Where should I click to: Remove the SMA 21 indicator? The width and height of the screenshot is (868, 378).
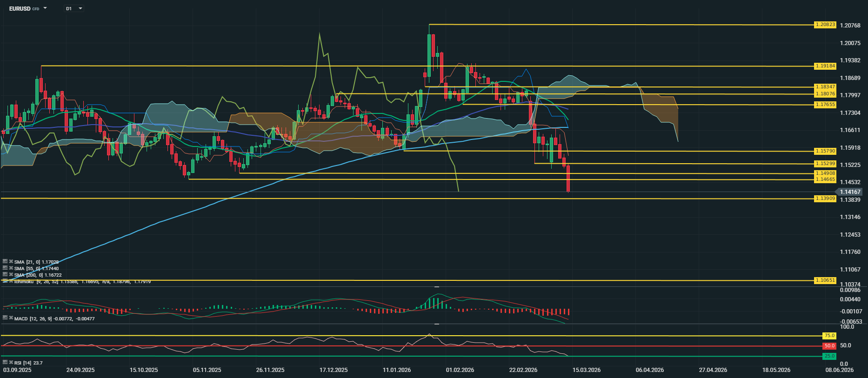(x=11, y=262)
